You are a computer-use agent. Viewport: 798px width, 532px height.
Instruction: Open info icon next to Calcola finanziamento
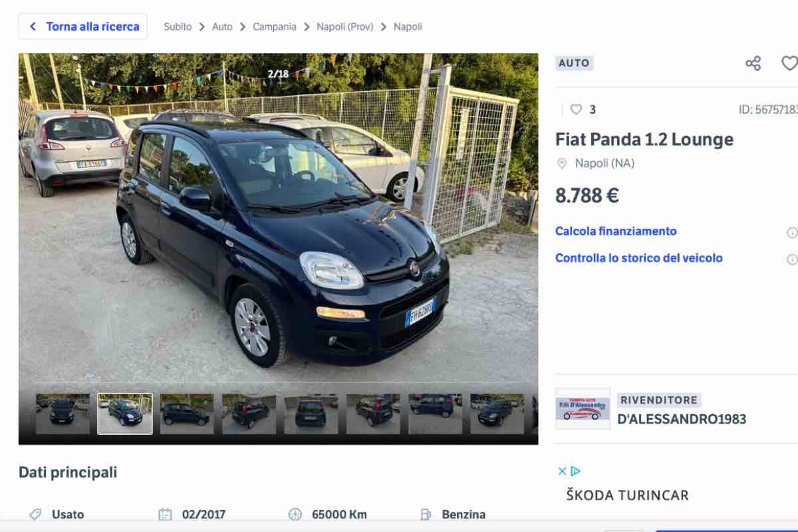pyautogui.click(x=792, y=232)
